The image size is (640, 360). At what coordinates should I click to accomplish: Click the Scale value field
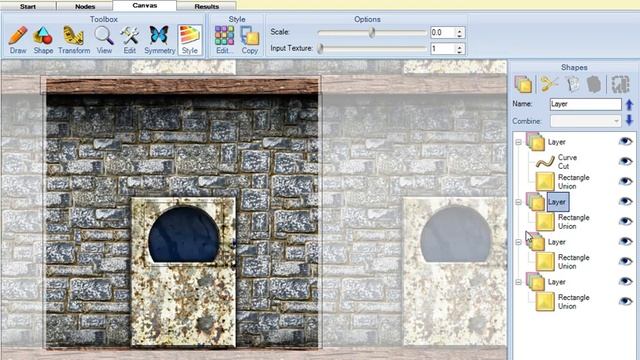(x=443, y=33)
